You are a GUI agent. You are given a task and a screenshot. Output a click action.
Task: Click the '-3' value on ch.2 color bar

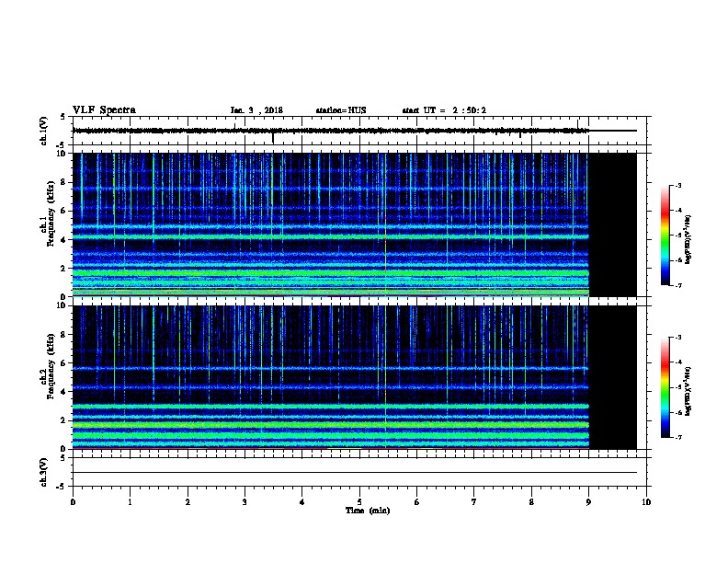[x=677, y=338]
